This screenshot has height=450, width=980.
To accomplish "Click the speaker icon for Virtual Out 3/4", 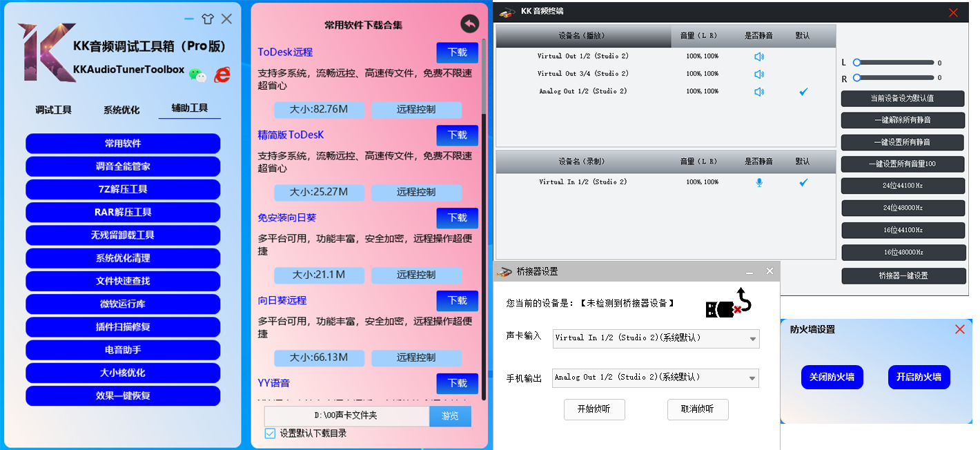I will point(759,73).
